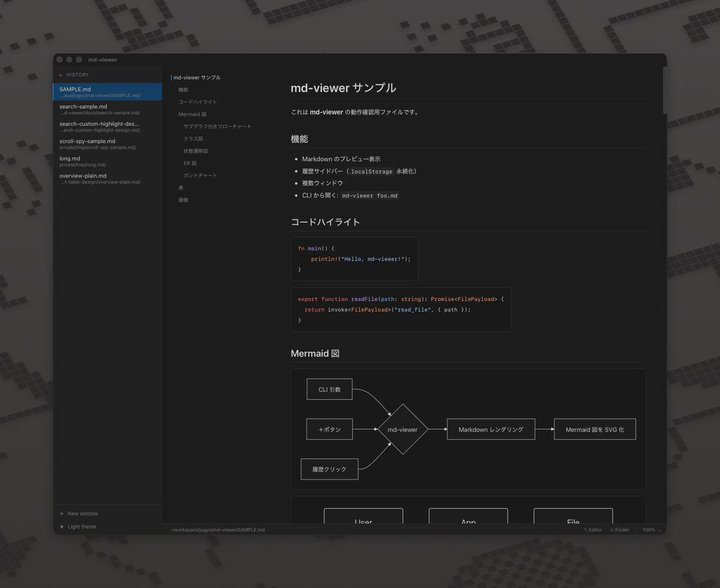Open SAMPLE.md from the history list
Image resolution: width=720 pixels, height=588 pixels.
[x=108, y=92]
